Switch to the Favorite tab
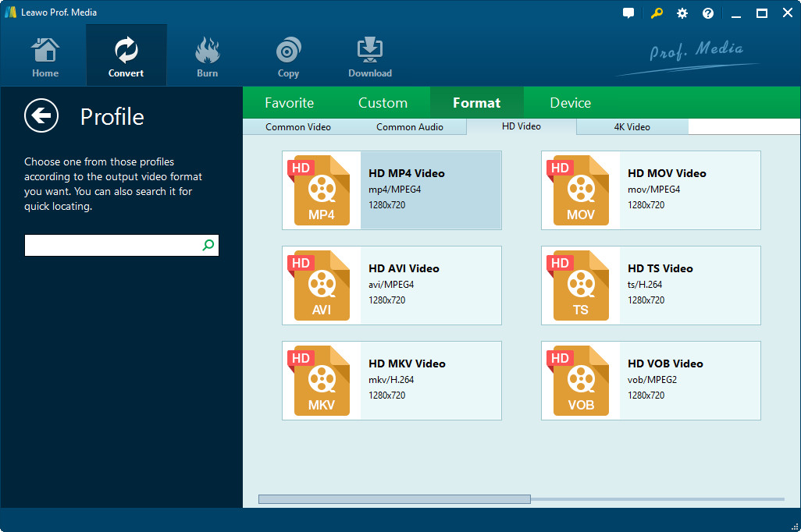 289,103
